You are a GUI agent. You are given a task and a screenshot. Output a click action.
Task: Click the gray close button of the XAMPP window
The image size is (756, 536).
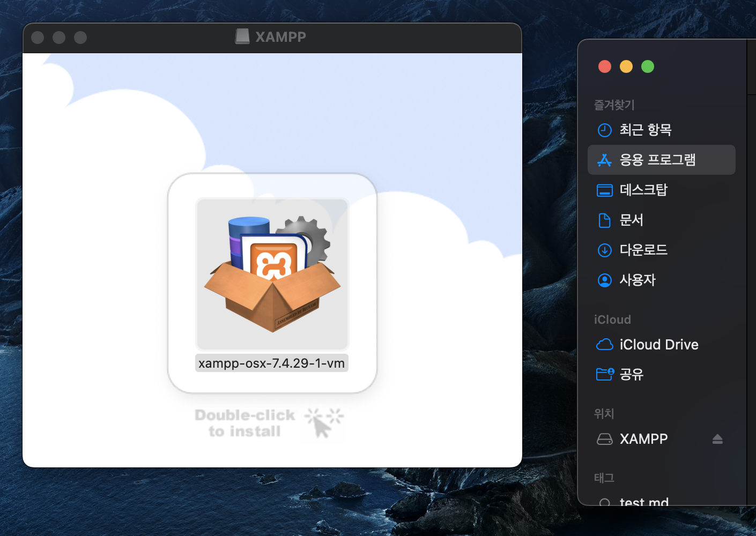[38, 38]
